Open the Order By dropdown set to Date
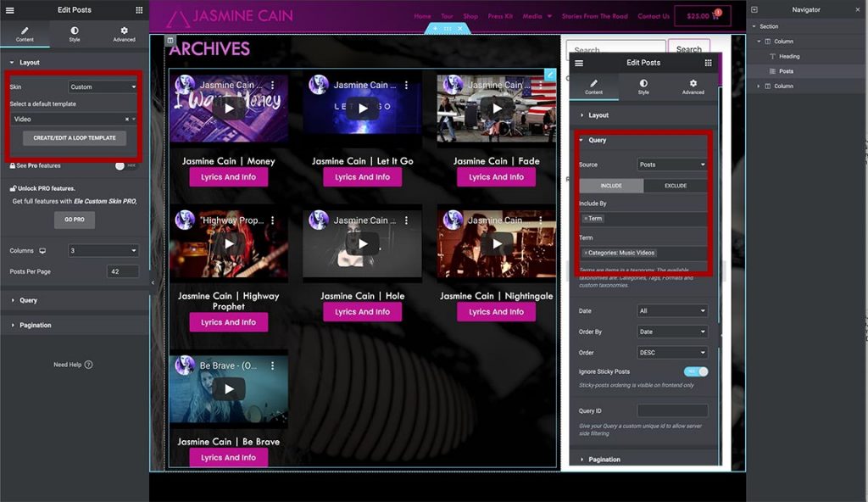The width and height of the screenshot is (868, 502). point(672,332)
